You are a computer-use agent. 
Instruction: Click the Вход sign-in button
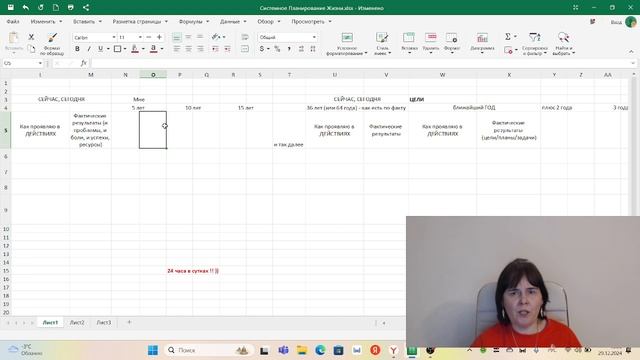616,22
